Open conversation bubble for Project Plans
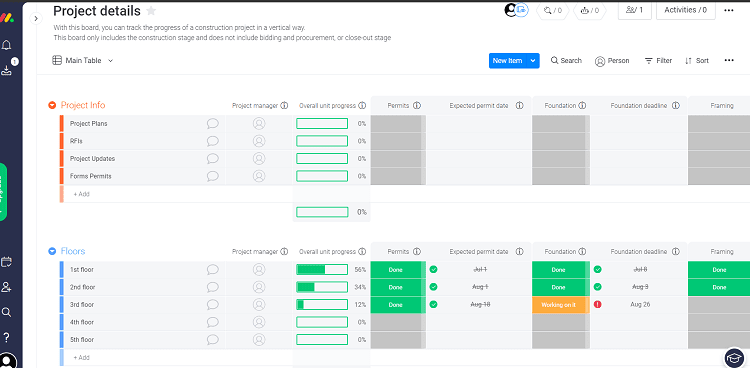 tap(212, 123)
